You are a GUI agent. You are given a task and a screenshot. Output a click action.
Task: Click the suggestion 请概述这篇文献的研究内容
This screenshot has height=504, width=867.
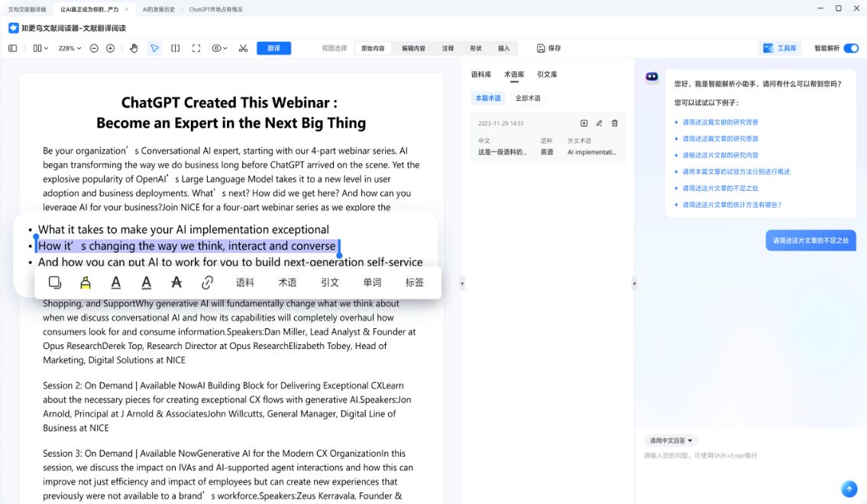coord(720,155)
